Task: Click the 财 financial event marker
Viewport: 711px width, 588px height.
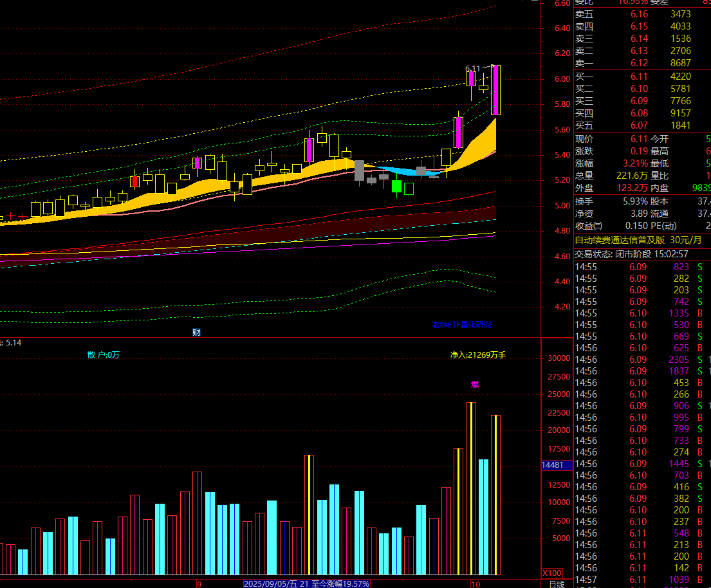Action: pos(196,333)
